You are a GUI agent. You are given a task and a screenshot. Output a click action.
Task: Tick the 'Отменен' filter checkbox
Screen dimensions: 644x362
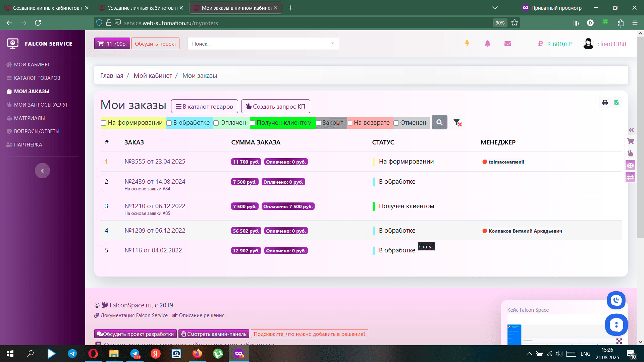(x=396, y=123)
